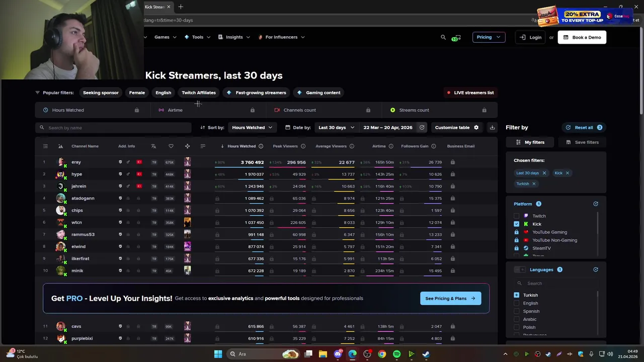Screen dimensions: 644x362
Task: Open the eray channel name link
Action: [76, 162]
